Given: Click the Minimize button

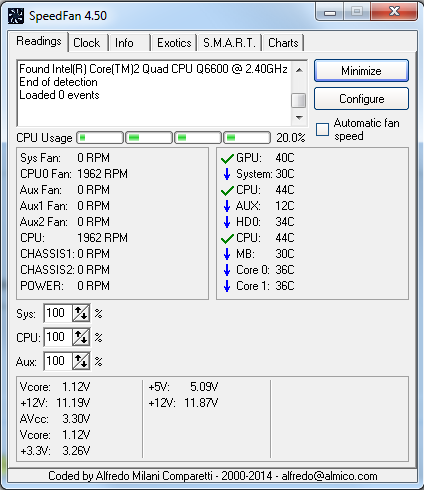Looking at the screenshot, I should click(361, 71).
